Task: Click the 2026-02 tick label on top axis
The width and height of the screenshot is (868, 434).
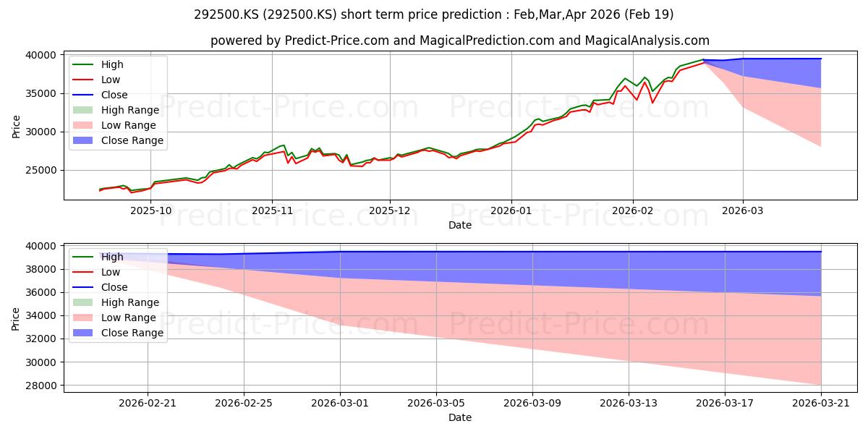Action: pyautogui.click(x=633, y=210)
